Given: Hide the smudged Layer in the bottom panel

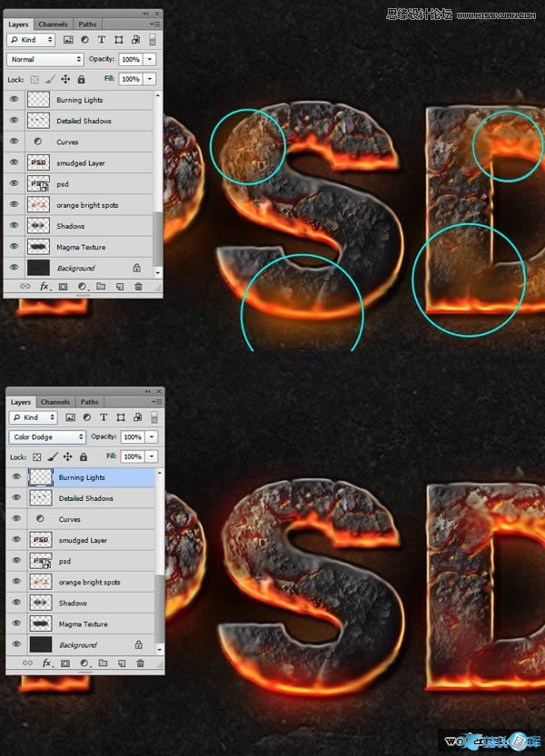Looking at the screenshot, I should [15, 540].
